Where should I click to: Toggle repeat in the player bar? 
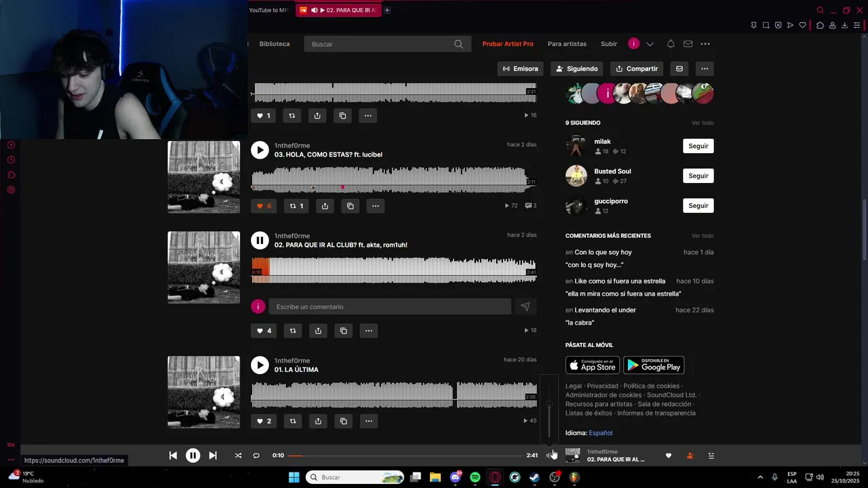[x=256, y=455]
